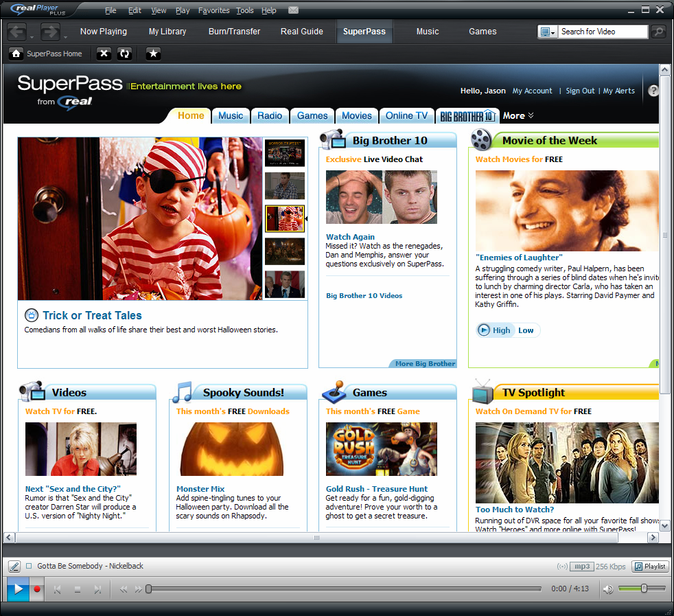Click the Monster Mix link
Screen dimensions: 674x616
pyautogui.click(x=200, y=489)
